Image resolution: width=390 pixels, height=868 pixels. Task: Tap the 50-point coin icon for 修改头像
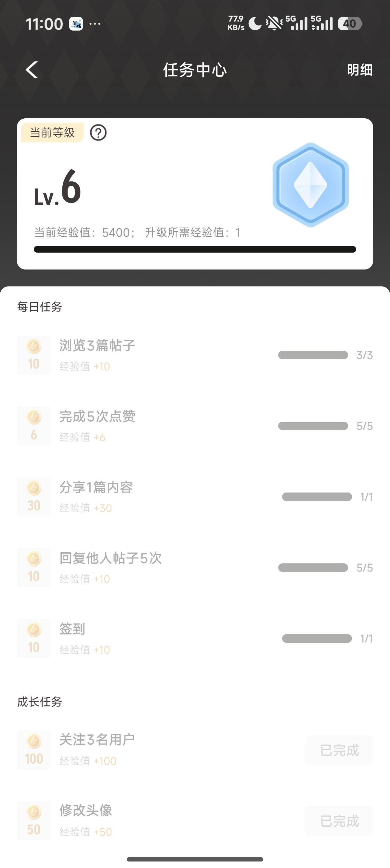coord(34,821)
